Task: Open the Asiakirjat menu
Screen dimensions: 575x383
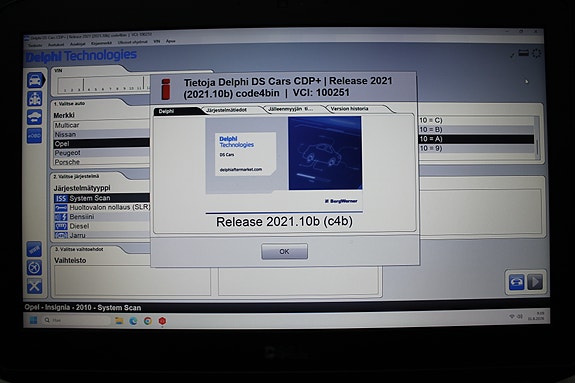Action: tap(77, 44)
